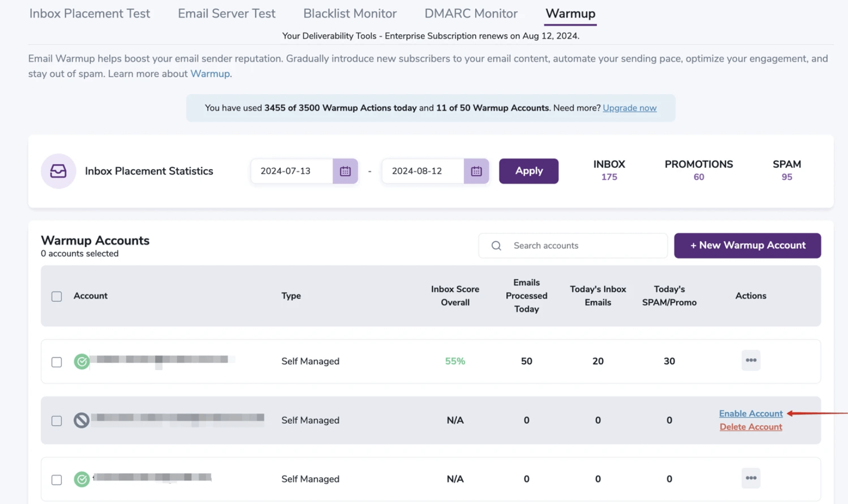Viewport: 848px width, 504px height.
Task: Click the green status icon of first account
Action: pyautogui.click(x=81, y=362)
